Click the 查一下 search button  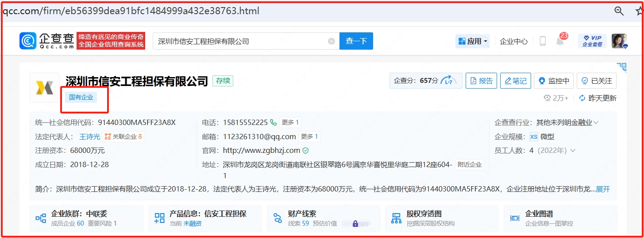(356, 41)
